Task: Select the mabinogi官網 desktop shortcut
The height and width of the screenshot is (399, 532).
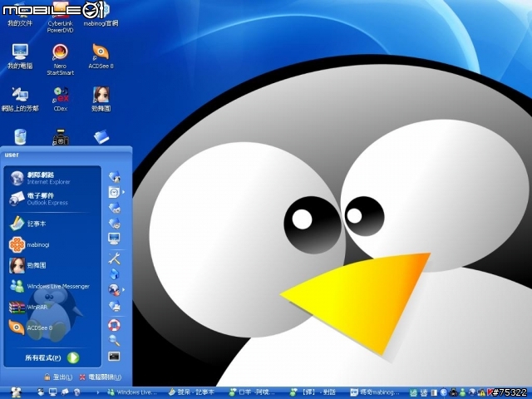Action: pyautogui.click(x=101, y=14)
